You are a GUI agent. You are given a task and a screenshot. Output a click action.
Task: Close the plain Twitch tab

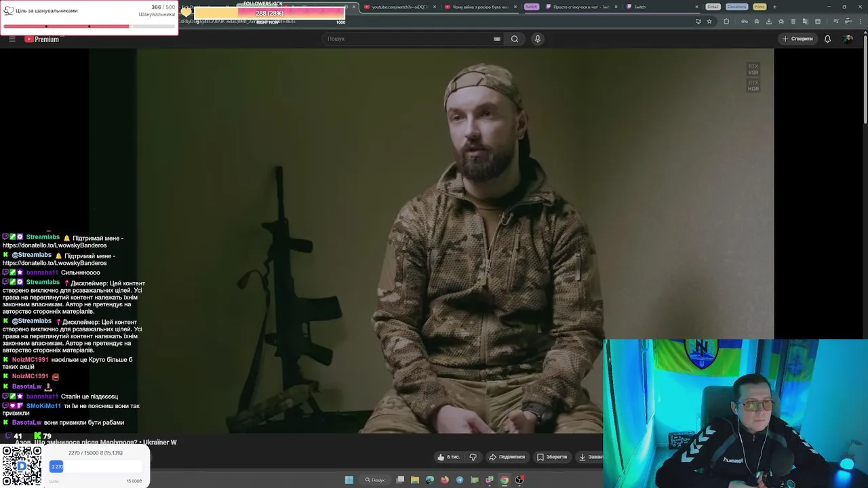(696, 7)
